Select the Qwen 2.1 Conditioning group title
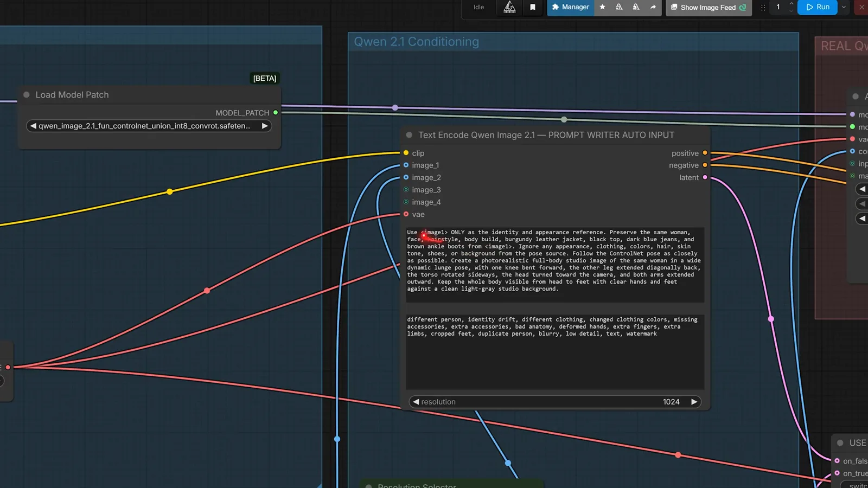 click(x=416, y=42)
